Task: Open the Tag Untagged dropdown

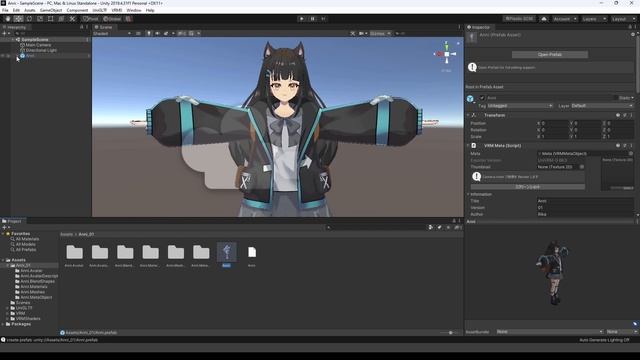Action: (x=520, y=106)
